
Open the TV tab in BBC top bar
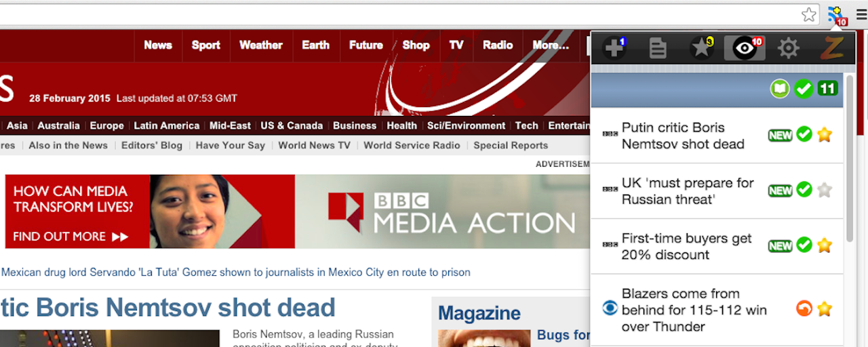456,45
